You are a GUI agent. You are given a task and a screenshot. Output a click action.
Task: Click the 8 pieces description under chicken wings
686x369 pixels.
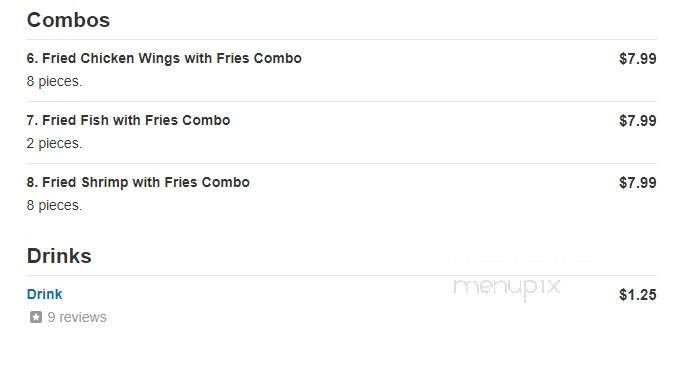coord(54,81)
